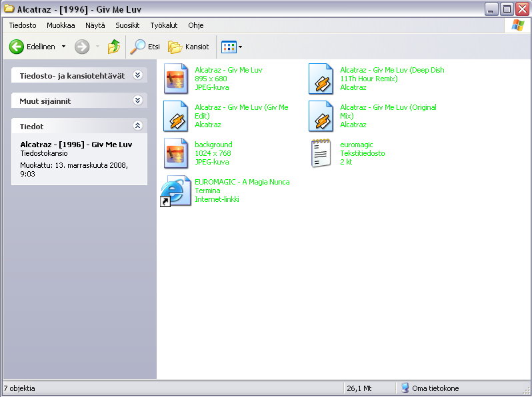Collapse the Tiedot details panel
The image size is (532, 397).
coord(137,125)
